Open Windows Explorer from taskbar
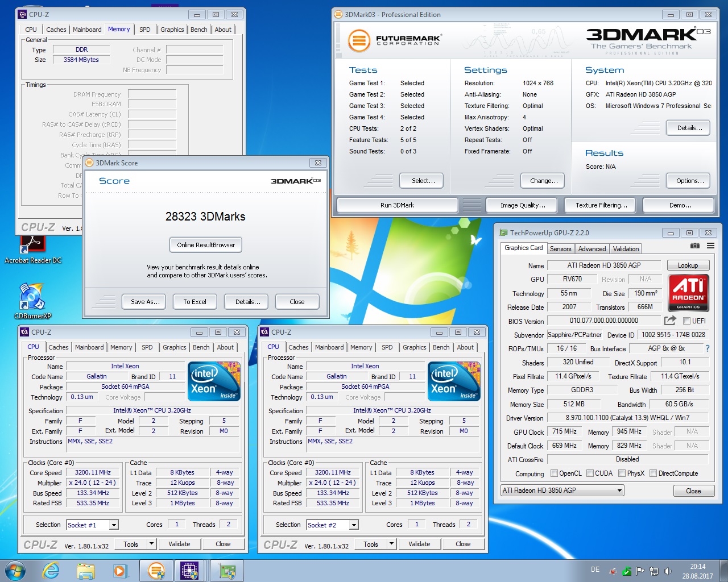 86,571
